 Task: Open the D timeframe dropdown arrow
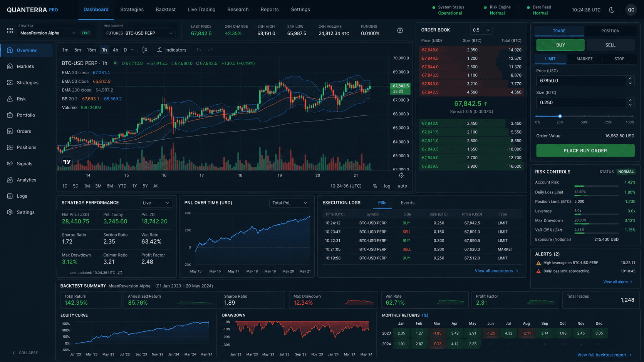pos(132,50)
